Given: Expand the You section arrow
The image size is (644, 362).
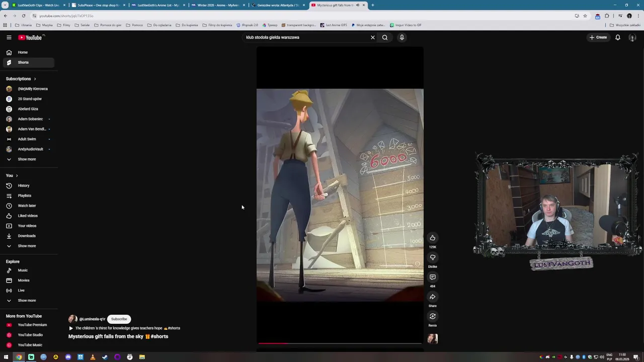Looking at the screenshot, I should click(17, 175).
